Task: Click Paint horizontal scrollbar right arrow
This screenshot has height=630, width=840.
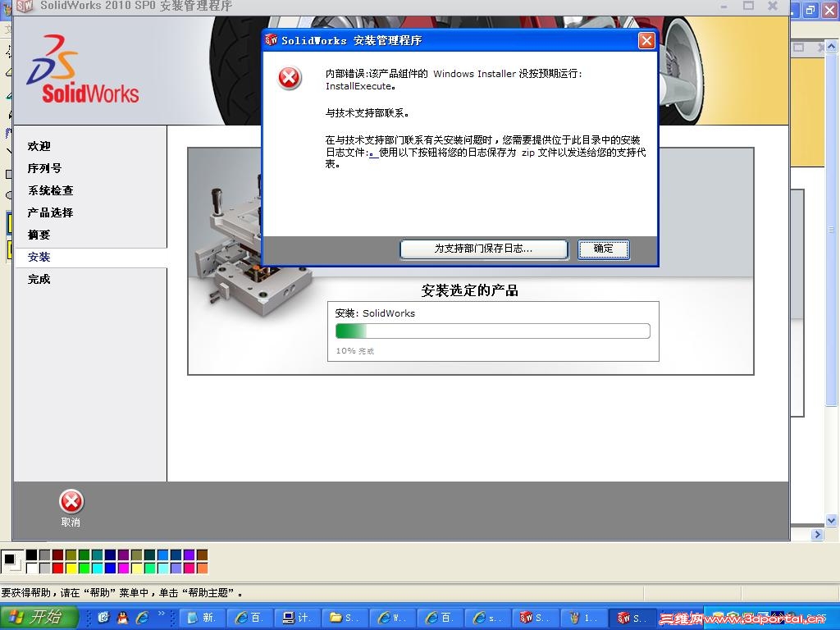Action: point(817,534)
